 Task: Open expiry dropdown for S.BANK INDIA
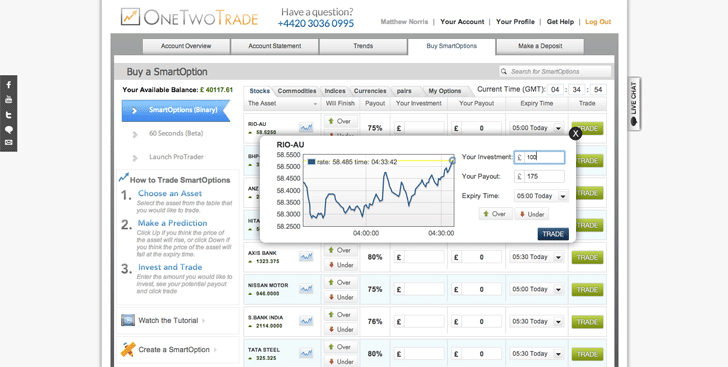point(536,321)
